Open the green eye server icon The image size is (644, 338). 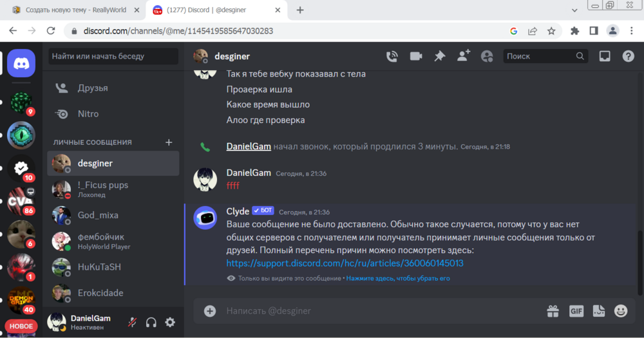coord(21,135)
